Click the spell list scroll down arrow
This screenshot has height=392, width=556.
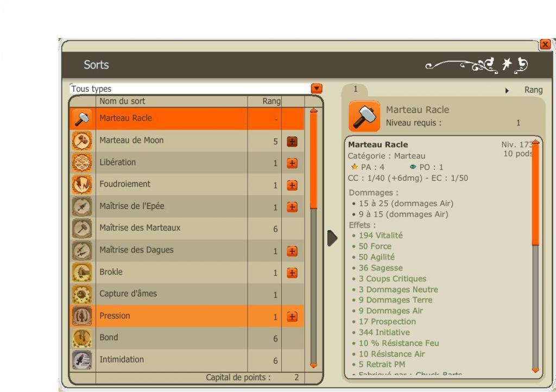(x=313, y=365)
